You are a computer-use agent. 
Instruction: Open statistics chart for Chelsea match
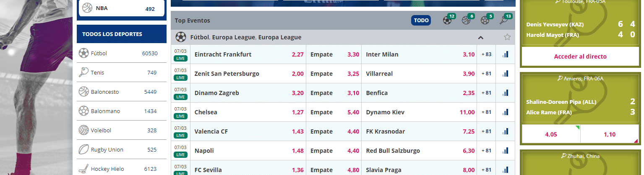point(505,112)
